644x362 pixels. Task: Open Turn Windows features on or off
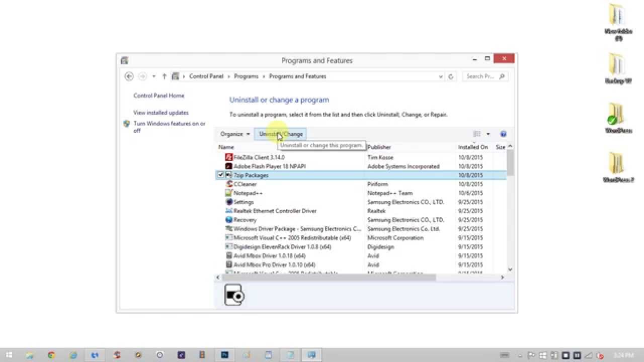[170, 127]
